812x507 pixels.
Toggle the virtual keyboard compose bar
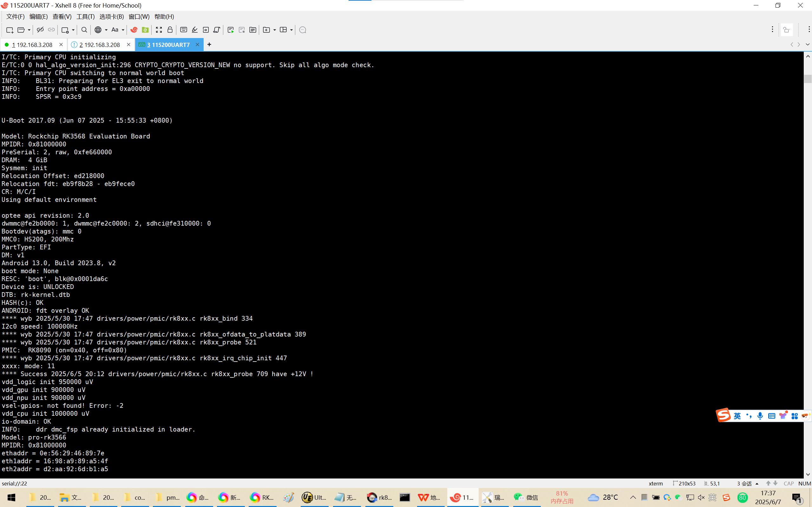tap(184, 30)
